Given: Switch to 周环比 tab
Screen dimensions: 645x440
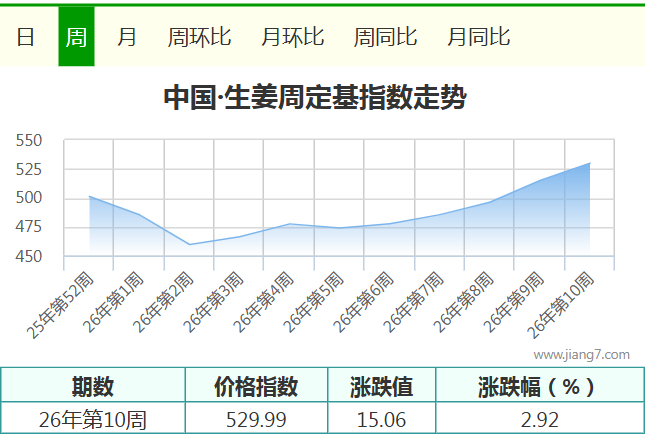Looking at the screenshot, I should pyautogui.click(x=199, y=37).
